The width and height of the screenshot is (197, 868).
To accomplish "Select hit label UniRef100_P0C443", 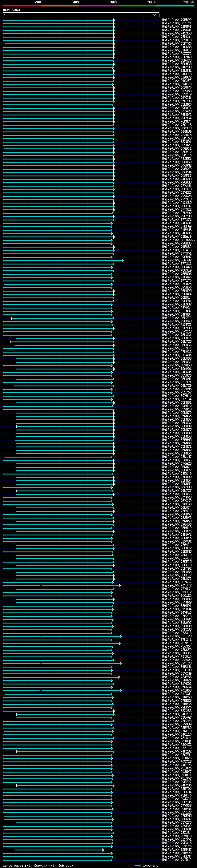I will click(177, 267).
